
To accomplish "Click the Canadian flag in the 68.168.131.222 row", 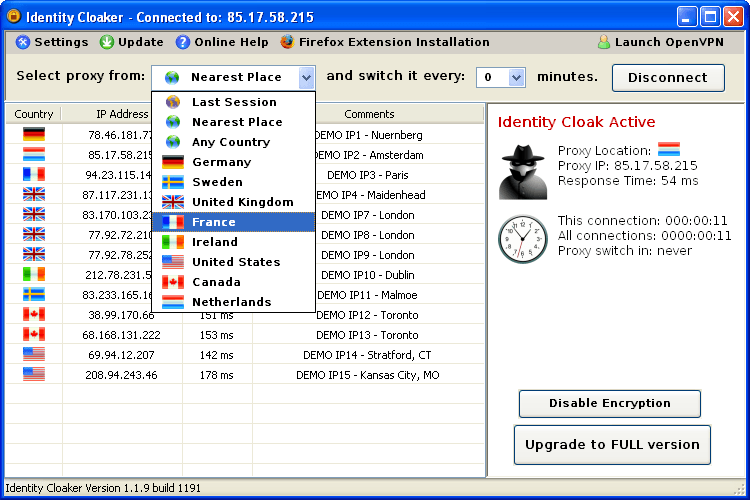I will click(34, 334).
